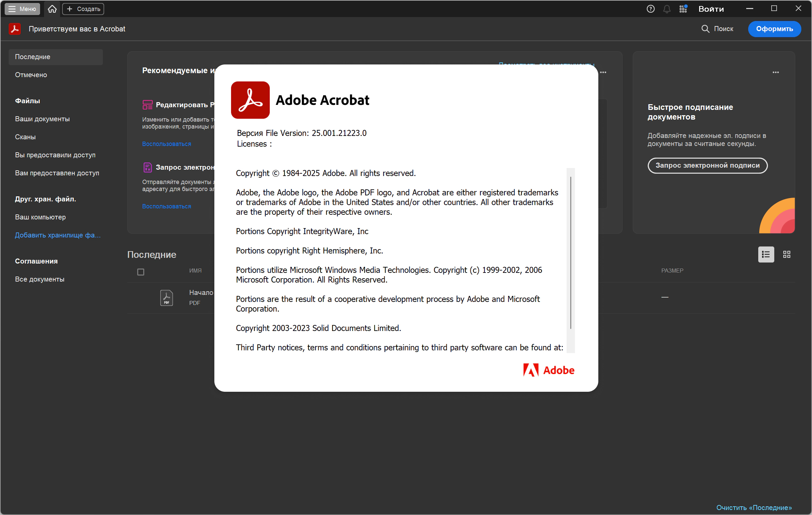
Task: Click the about dialog scrollbar thumb
Action: 570,253
